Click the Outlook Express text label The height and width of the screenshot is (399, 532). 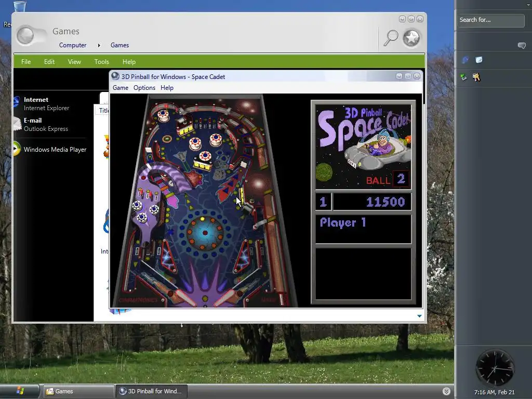46,129
